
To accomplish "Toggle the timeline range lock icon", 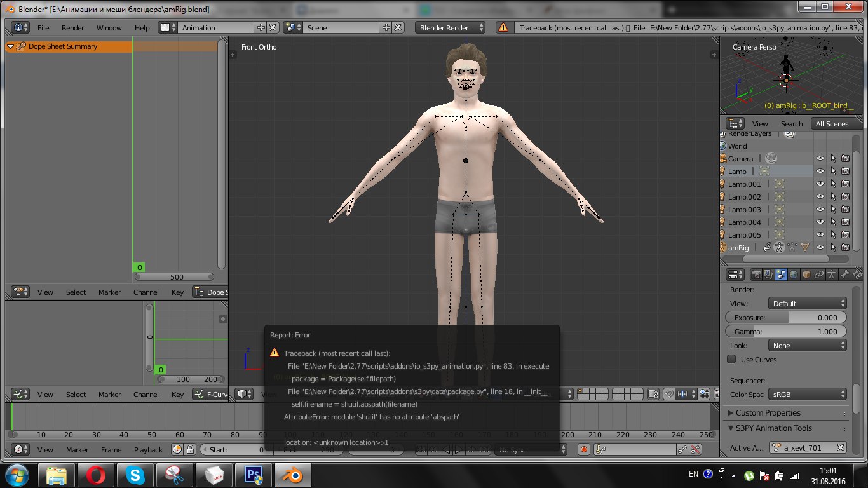I will (x=189, y=449).
